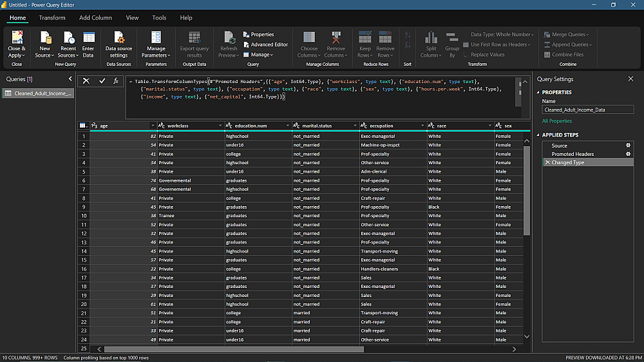Open settings gear for the Source step
644x362 pixels.
(x=628, y=146)
